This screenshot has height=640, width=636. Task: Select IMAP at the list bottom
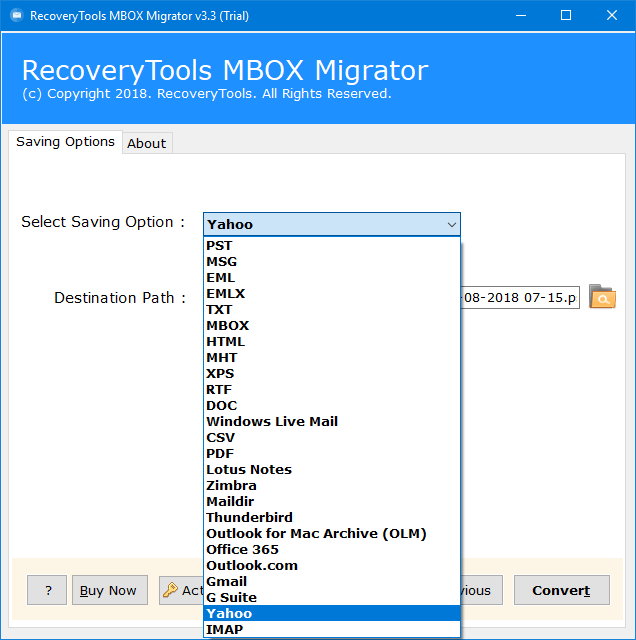coord(224,629)
